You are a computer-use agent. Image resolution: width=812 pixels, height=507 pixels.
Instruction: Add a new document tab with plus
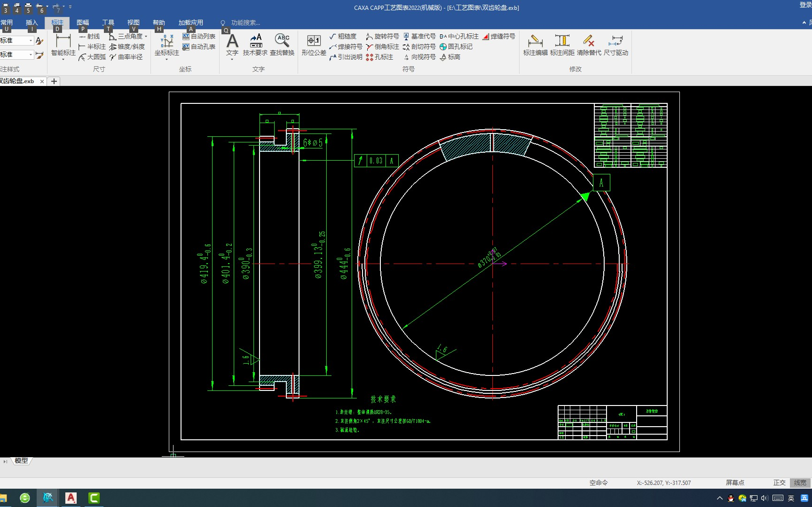click(x=54, y=81)
